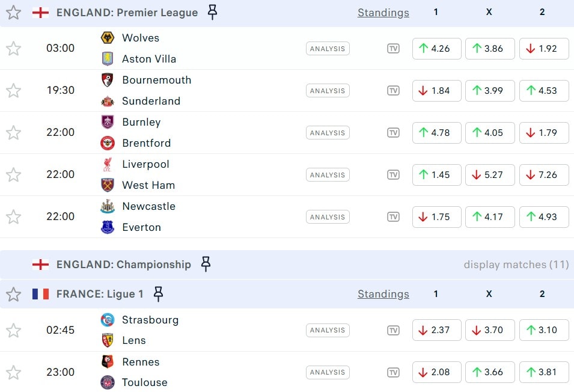Pick draw odds 4.17 for Newcastle match

[x=490, y=217]
